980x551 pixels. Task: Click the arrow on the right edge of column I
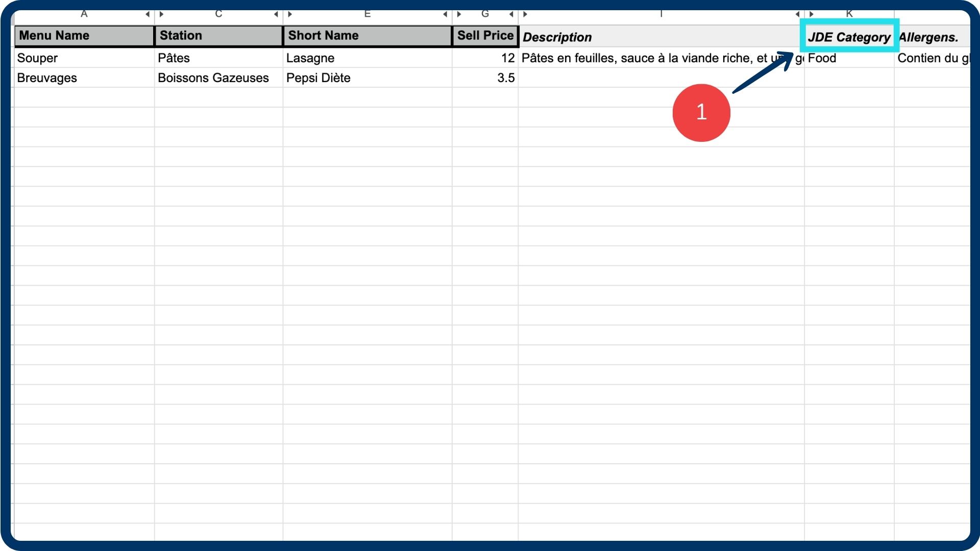[797, 14]
